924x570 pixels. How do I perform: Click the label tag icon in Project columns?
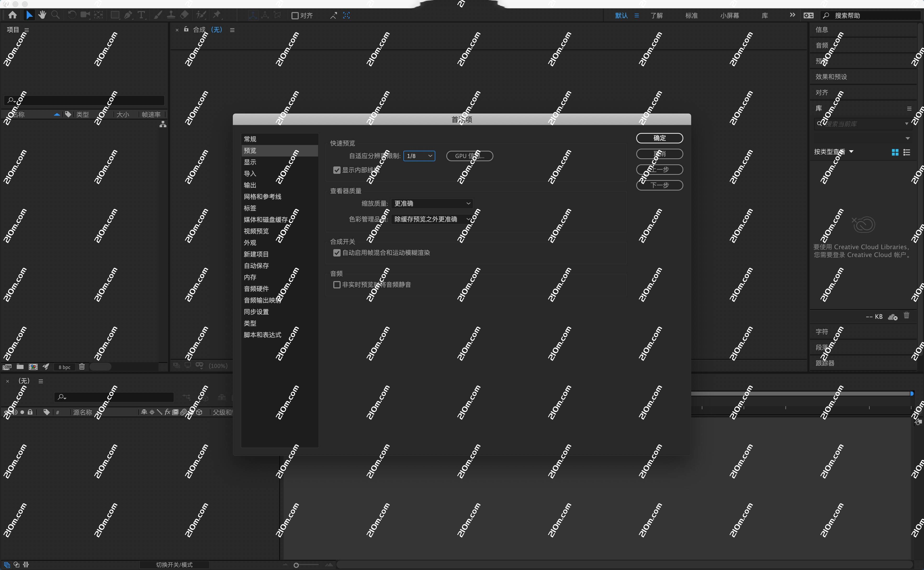tap(68, 114)
